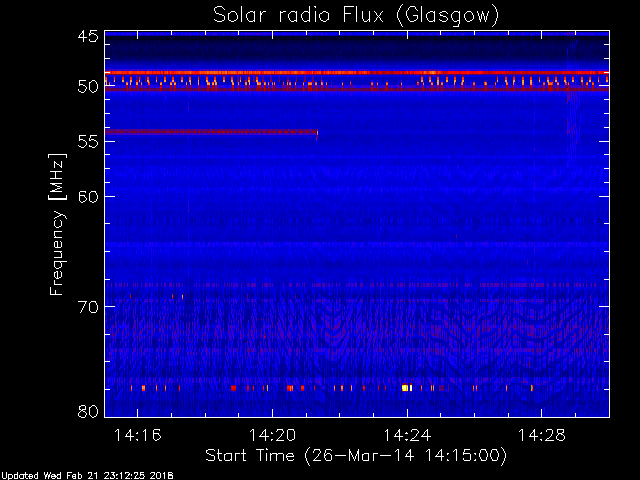Click the 'Start Time (26-Mar-14 14:15:00)' label
This screenshot has width=640, height=480.
pos(356,456)
